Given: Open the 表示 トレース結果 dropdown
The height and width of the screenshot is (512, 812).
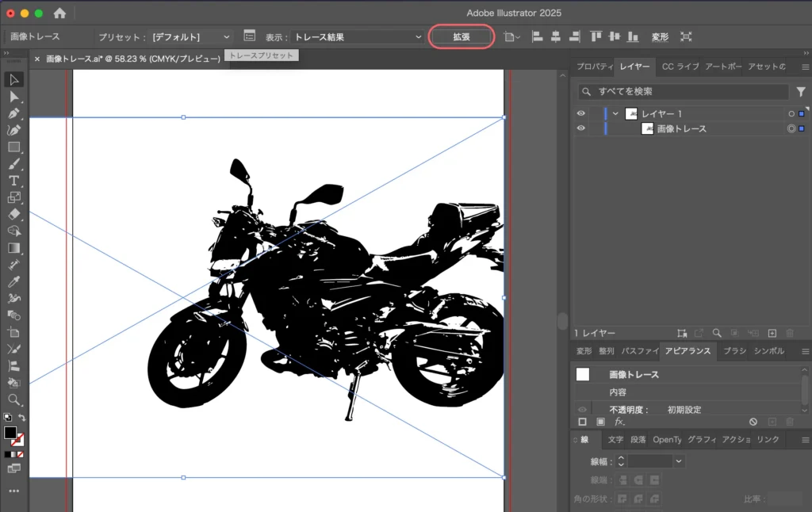Looking at the screenshot, I should coord(358,37).
